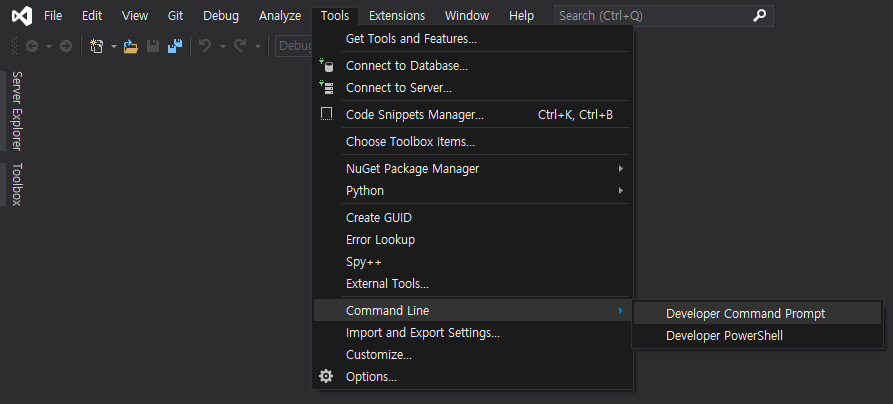Open the Debug menu
This screenshot has height=404, width=893.
coord(221,16)
